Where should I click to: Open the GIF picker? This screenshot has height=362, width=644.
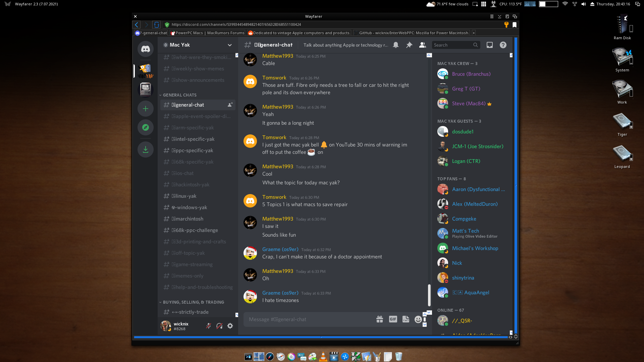tap(393, 319)
